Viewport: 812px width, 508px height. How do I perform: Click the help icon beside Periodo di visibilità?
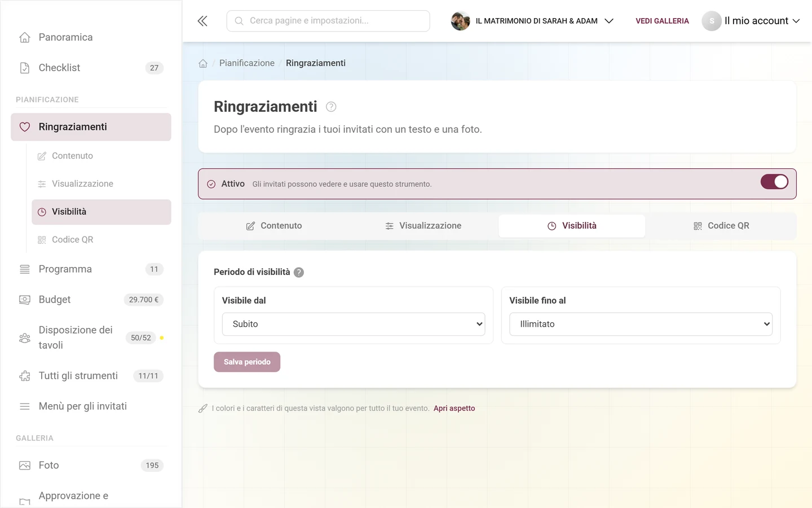(299, 272)
